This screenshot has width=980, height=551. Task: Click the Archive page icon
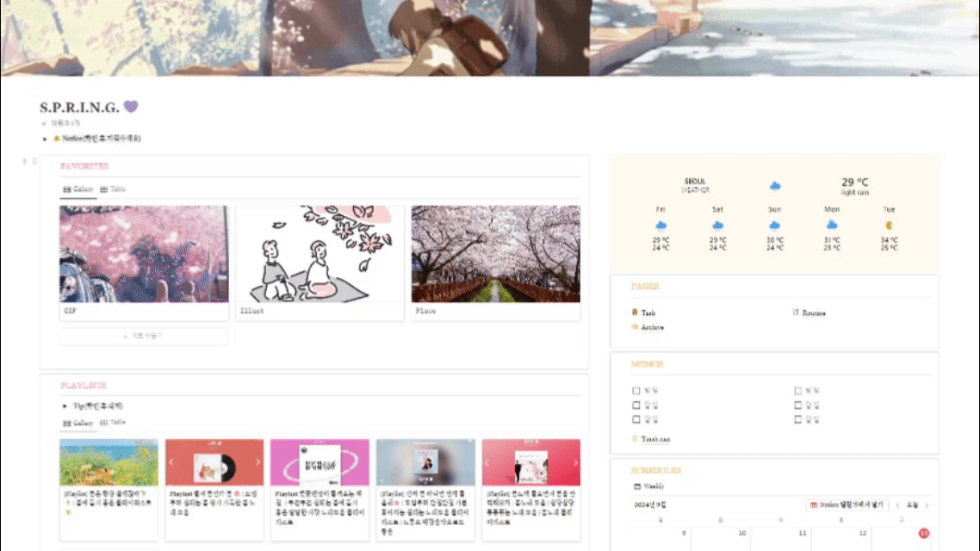(635, 327)
